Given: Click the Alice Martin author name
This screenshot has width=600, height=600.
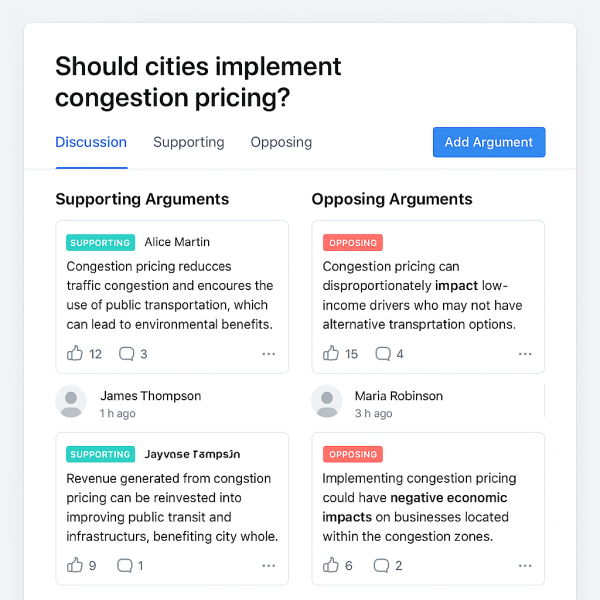Looking at the screenshot, I should click(177, 242).
